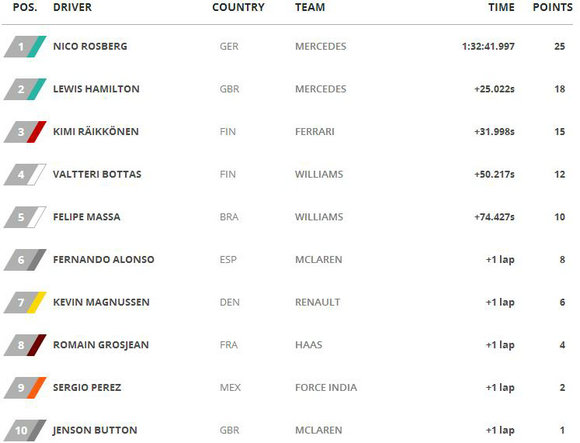Click the winning time 1:32:41.997
The height and width of the screenshot is (443, 580).
click(x=488, y=47)
